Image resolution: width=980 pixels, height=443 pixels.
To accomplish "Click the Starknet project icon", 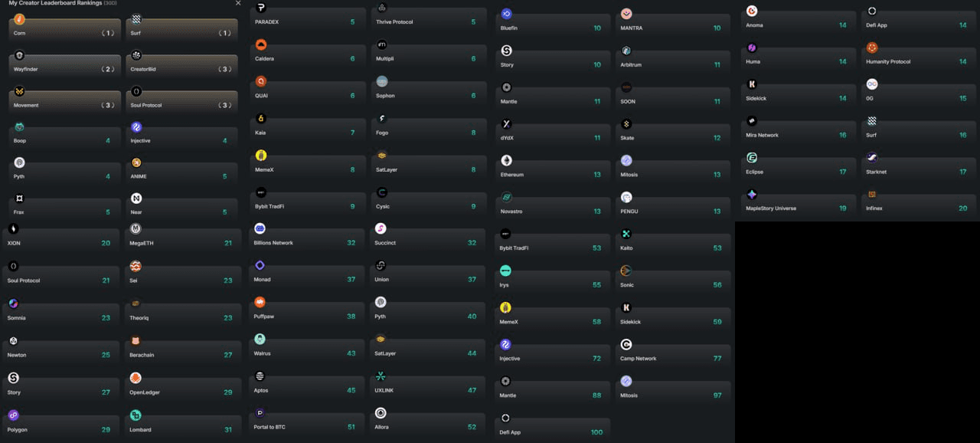I will [x=871, y=158].
